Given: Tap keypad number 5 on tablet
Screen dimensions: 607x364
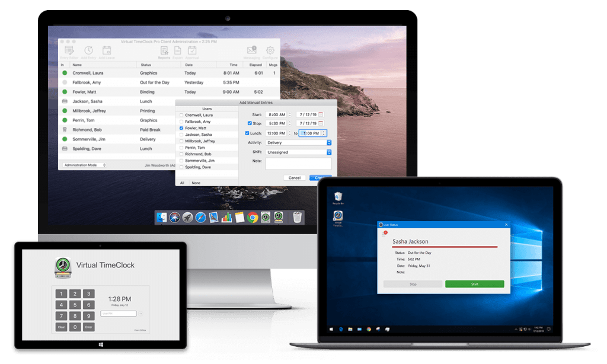Looking at the screenshot, I should 75,305.
